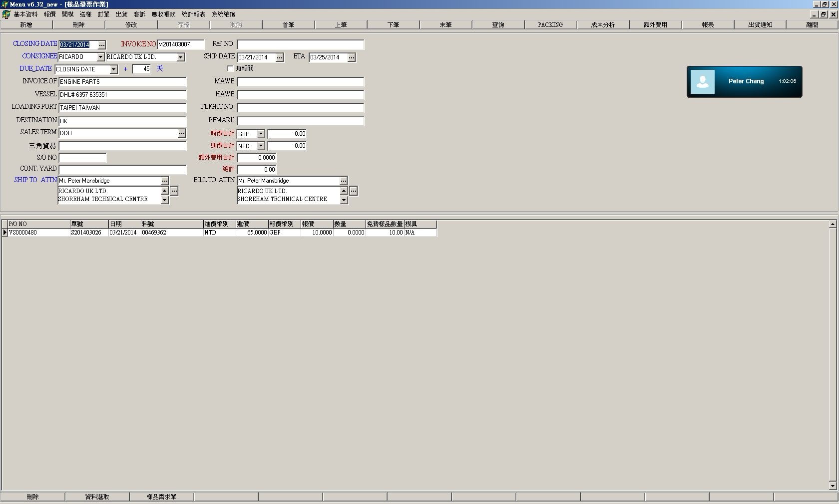Open the ETA date picker ellipsis button

pos(352,58)
